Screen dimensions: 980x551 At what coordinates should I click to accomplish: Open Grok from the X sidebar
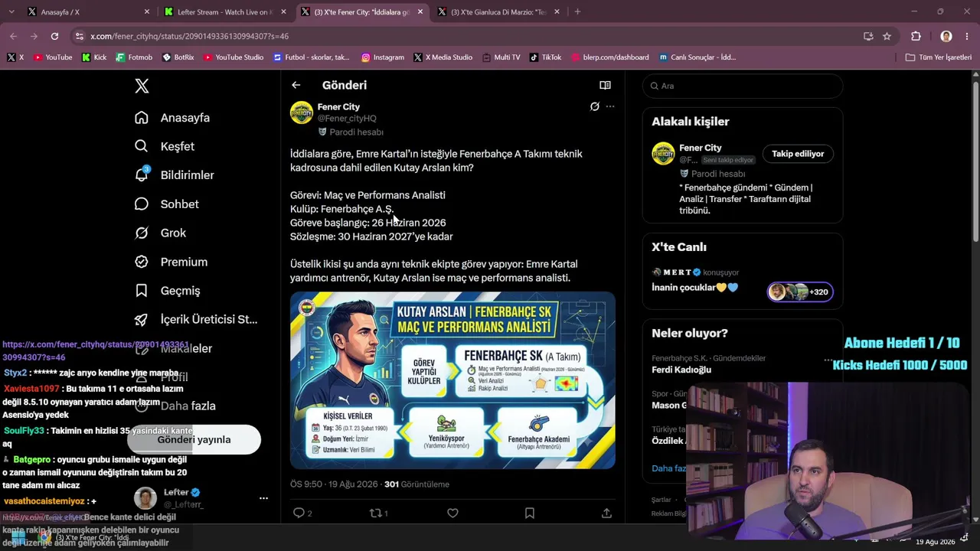(x=161, y=233)
